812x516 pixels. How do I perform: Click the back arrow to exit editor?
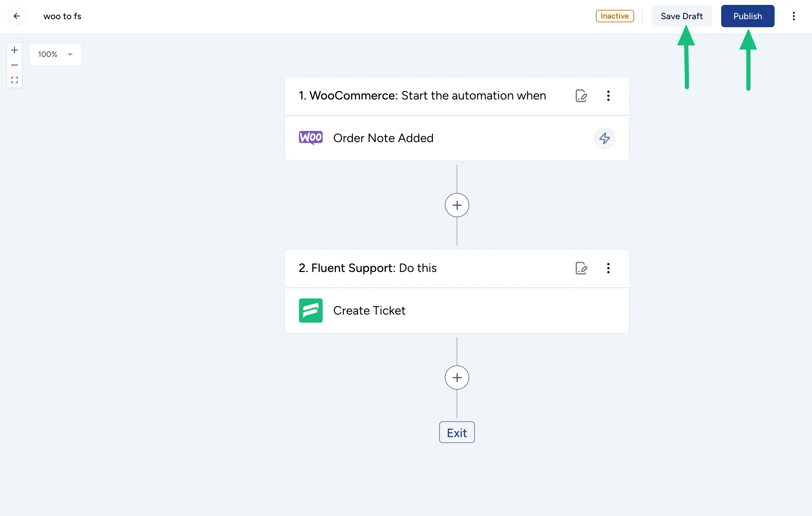click(x=16, y=15)
